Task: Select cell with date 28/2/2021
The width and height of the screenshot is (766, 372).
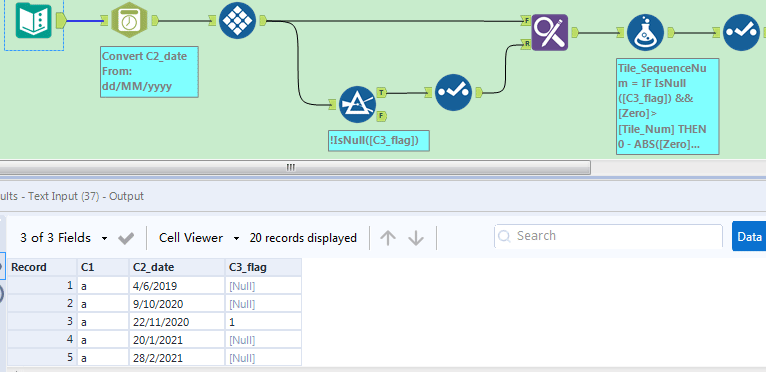Action: (177, 358)
